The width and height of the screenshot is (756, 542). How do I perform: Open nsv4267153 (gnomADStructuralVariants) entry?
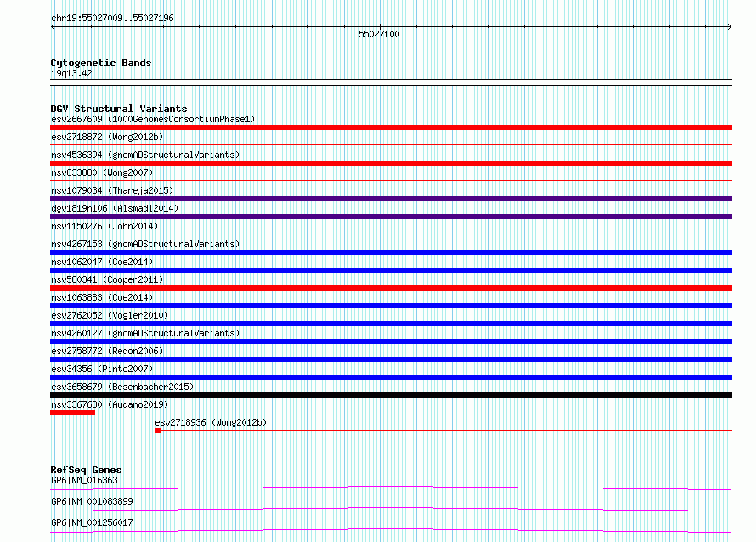[145, 244]
